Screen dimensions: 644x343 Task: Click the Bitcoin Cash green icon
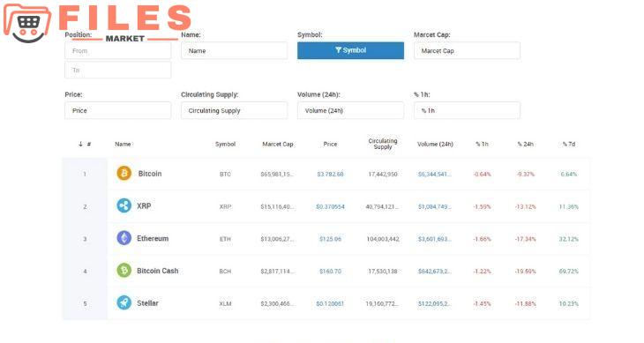coord(124,271)
